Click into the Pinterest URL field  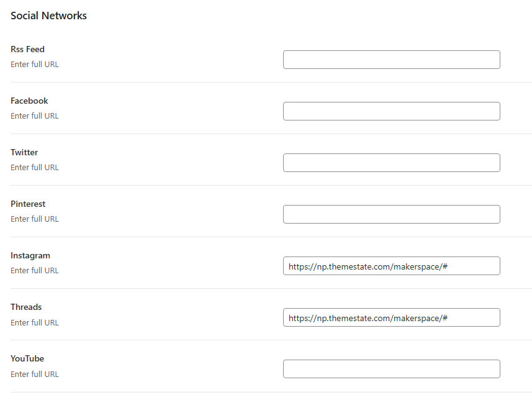pos(391,214)
